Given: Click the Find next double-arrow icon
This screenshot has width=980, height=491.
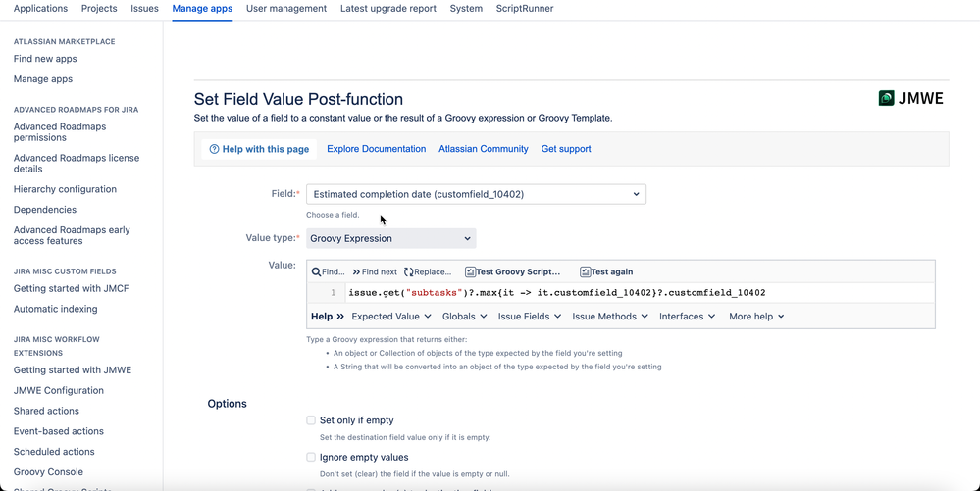Looking at the screenshot, I should pyautogui.click(x=357, y=272).
